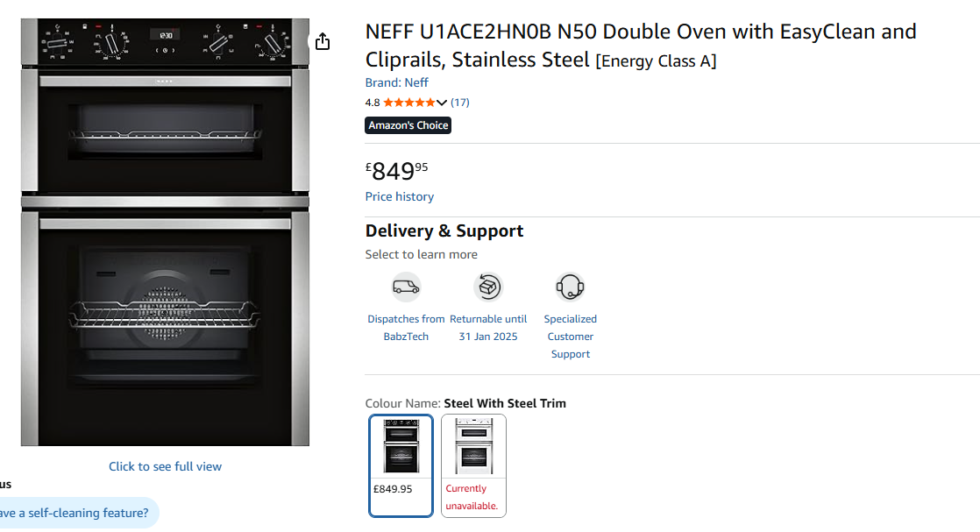Open Specialized Customer Support details
The height and width of the screenshot is (532, 980).
[570, 337]
